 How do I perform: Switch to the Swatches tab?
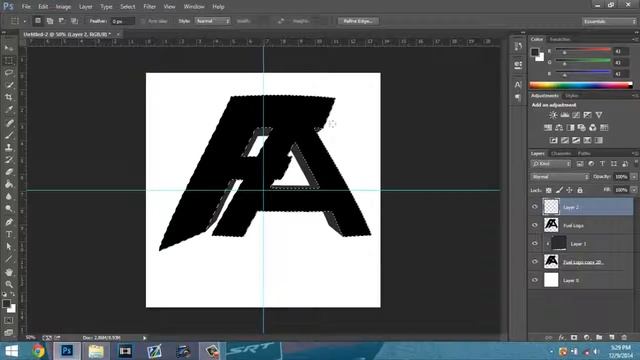coord(560,39)
